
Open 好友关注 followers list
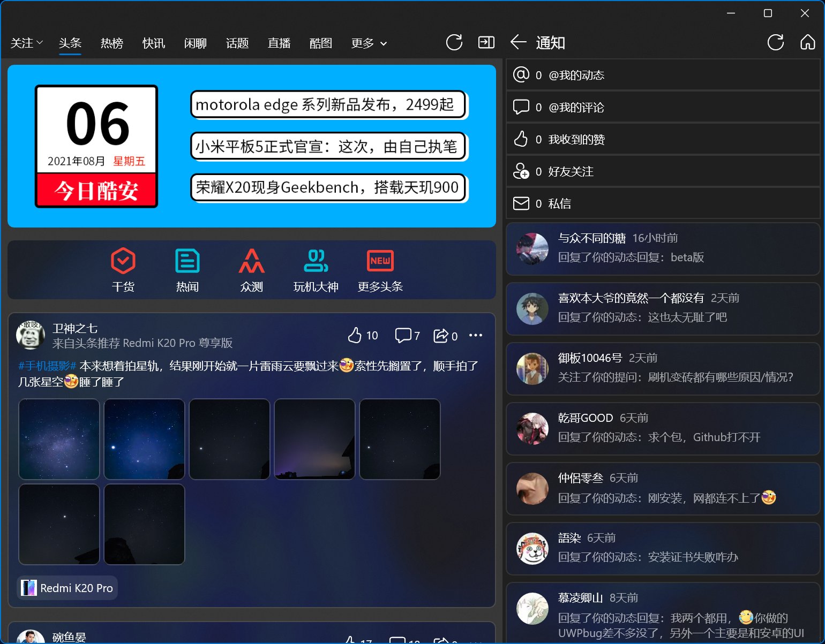[x=663, y=171]
